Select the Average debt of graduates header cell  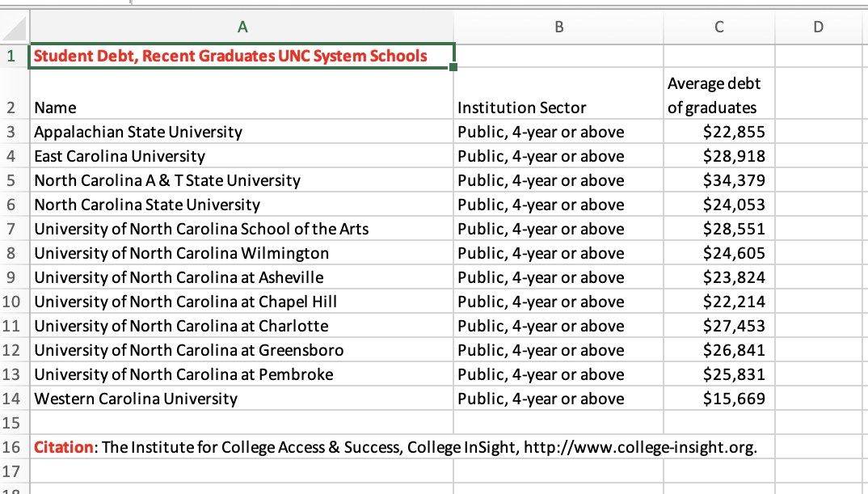coord(718,95)
